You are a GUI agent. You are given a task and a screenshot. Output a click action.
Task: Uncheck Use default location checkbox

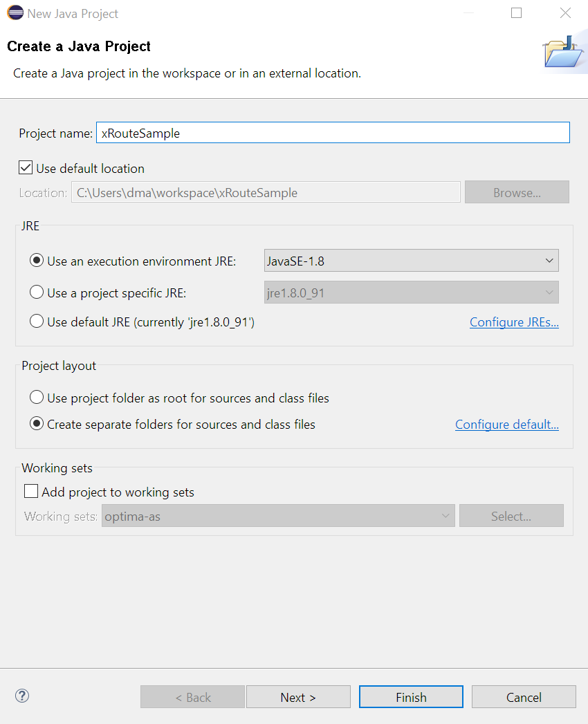[x=26, y=168]
